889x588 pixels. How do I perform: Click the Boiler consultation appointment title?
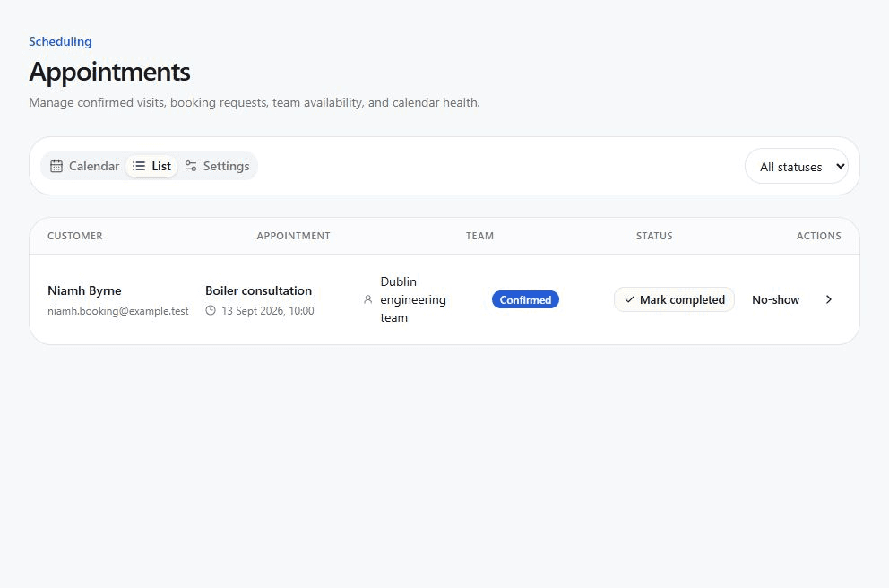[x=258, y=290]
